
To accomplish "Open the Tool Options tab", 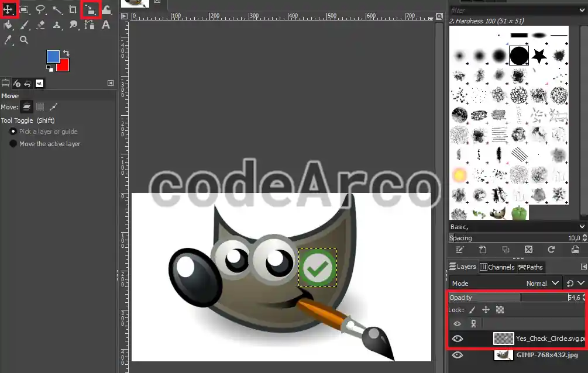I will 6,83.
